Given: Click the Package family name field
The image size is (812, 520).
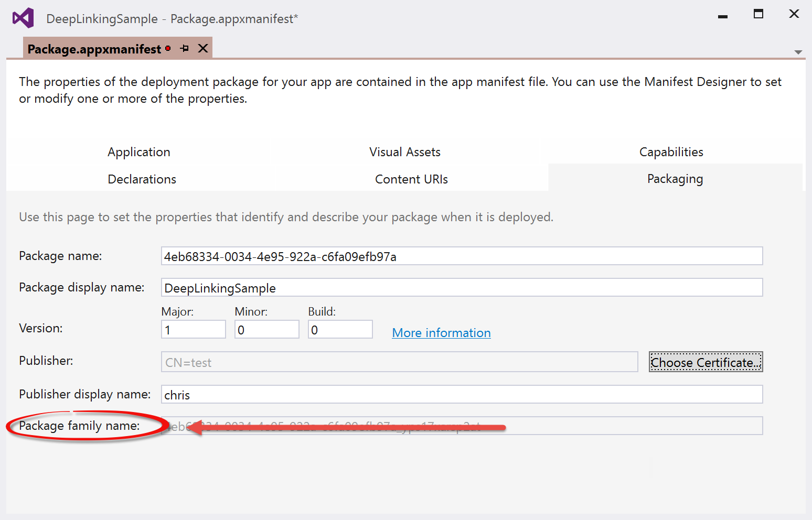Looking at the screenshot, I should (462, 426).
